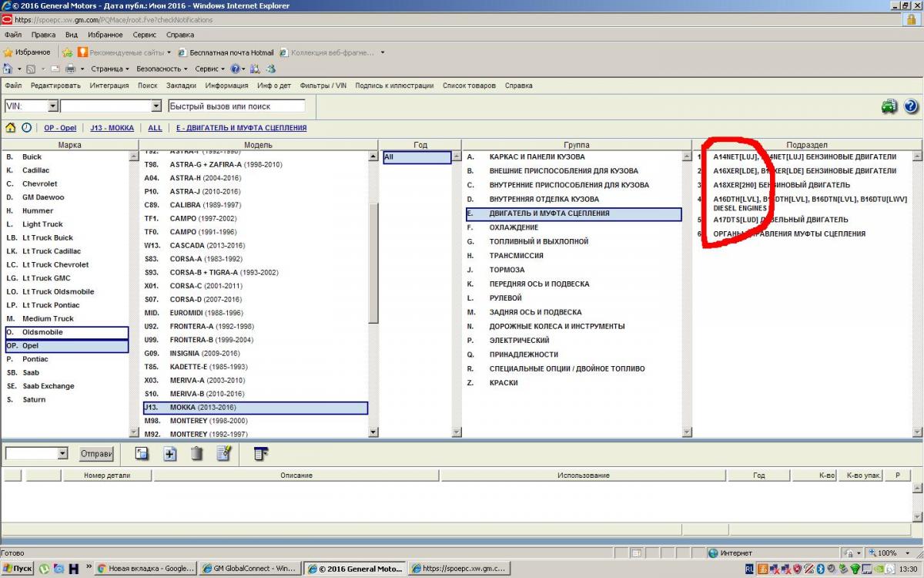Image resolution: width=924 pixels, height=578 pixels.
Task: Click the home icon in the breadcrumb bar
Action: [x=11, y=128]
